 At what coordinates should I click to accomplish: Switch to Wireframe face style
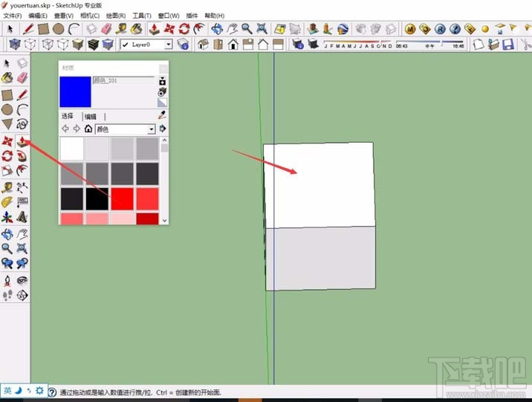coord(30,45)
